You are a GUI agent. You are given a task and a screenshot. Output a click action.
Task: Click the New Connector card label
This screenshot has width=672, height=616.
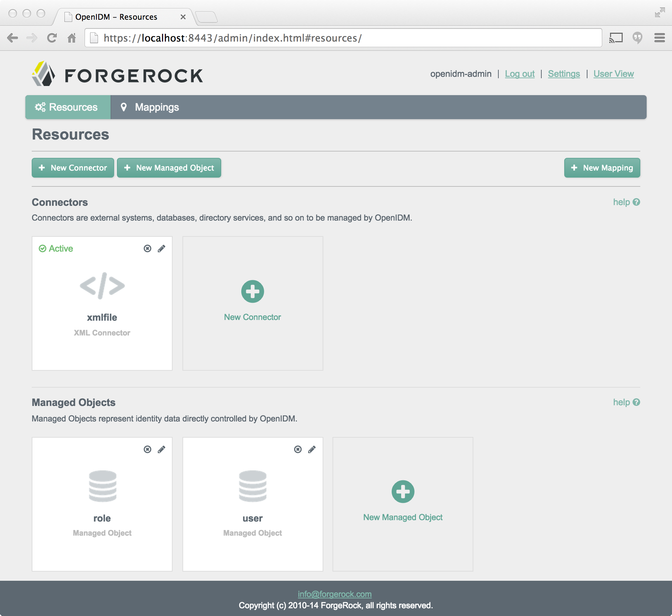coord(253,317)
